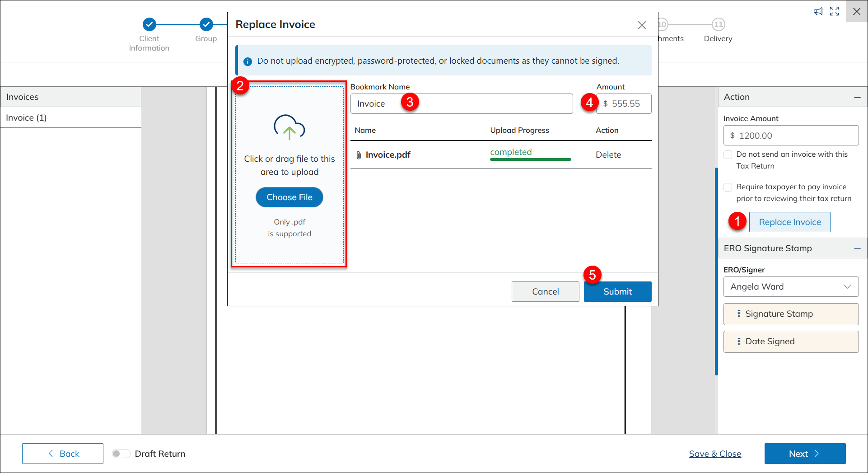
Task: Click the announcements megaphone icon
Action: pos(818,11)
